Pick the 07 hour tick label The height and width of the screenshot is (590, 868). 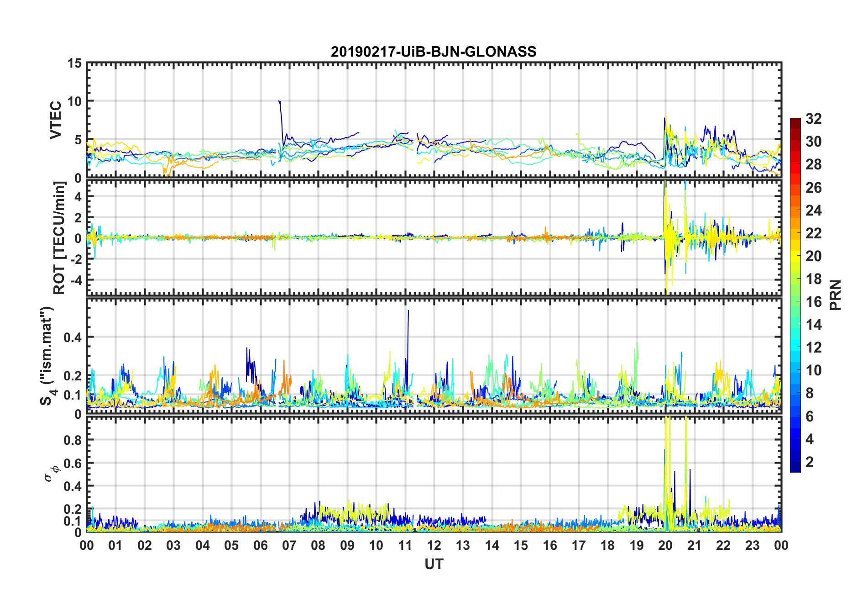point(289,545)
